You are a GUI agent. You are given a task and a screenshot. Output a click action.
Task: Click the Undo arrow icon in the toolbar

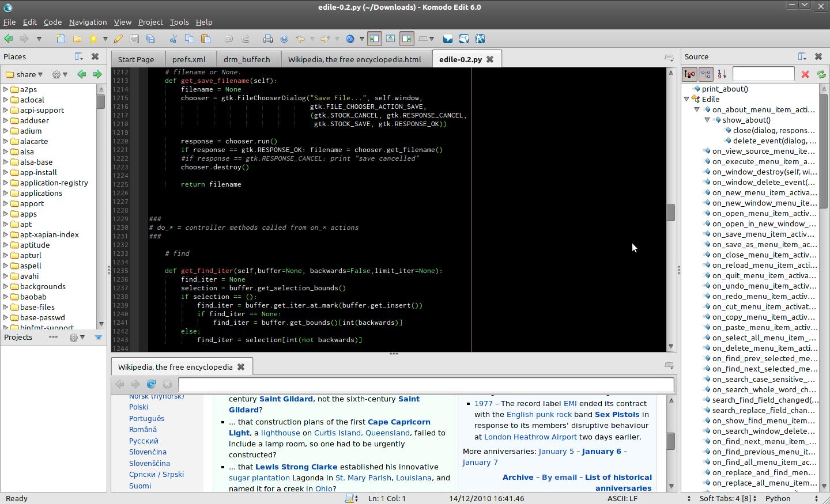click(229, 39)
